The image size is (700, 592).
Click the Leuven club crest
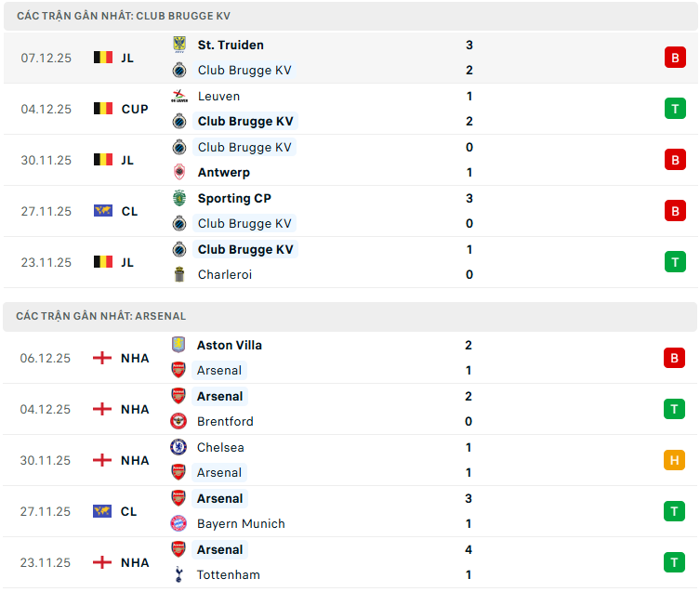click(179, 96)
